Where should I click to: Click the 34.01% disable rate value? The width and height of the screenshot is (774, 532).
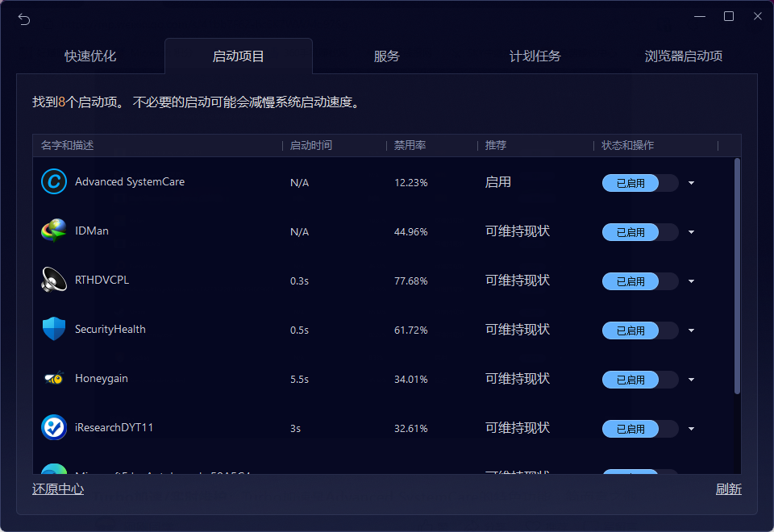point(410,379)
